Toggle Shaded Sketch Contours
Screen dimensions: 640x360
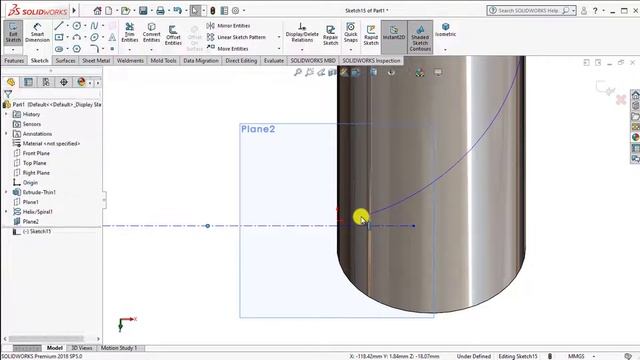(x=420, y=37)
